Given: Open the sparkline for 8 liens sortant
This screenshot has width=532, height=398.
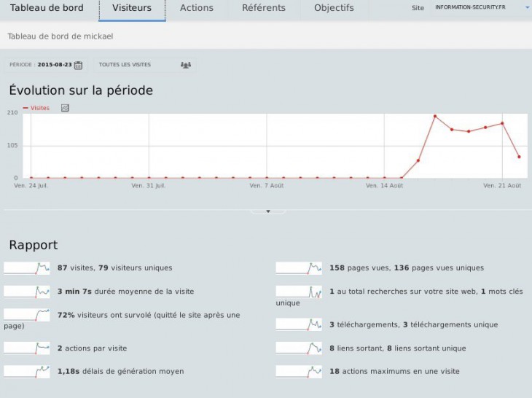Looking at the screenshot, I should pos(299,348).
